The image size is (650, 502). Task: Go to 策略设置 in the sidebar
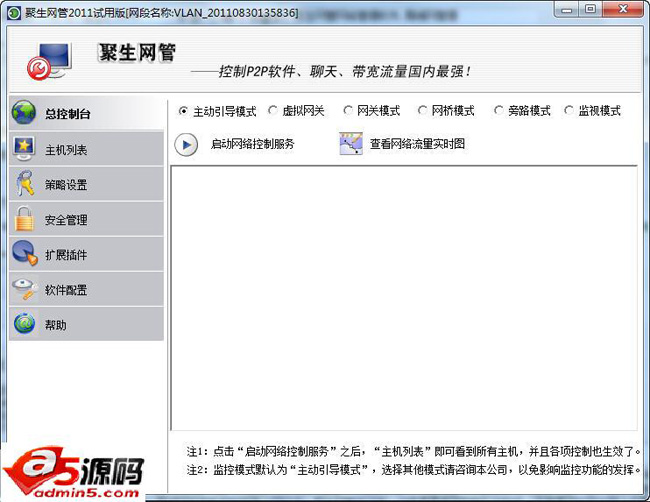point(87,184)
